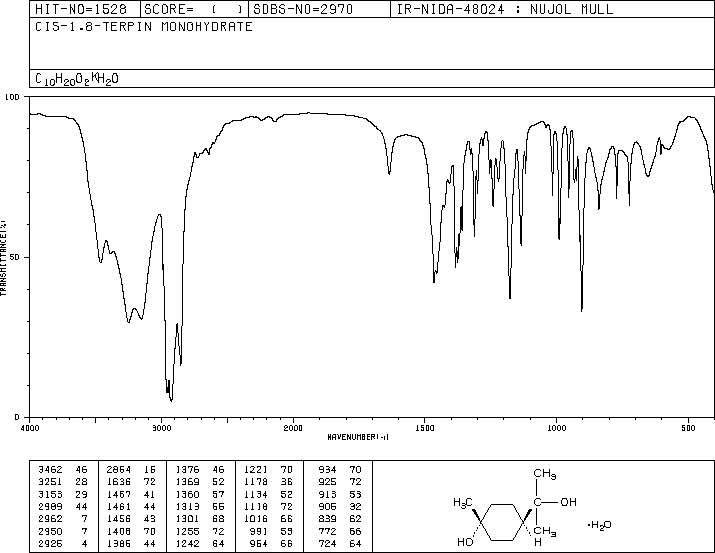The image size is (715, 553).
Task: Click the SCORE= header cell
Action: pos(194,9)
